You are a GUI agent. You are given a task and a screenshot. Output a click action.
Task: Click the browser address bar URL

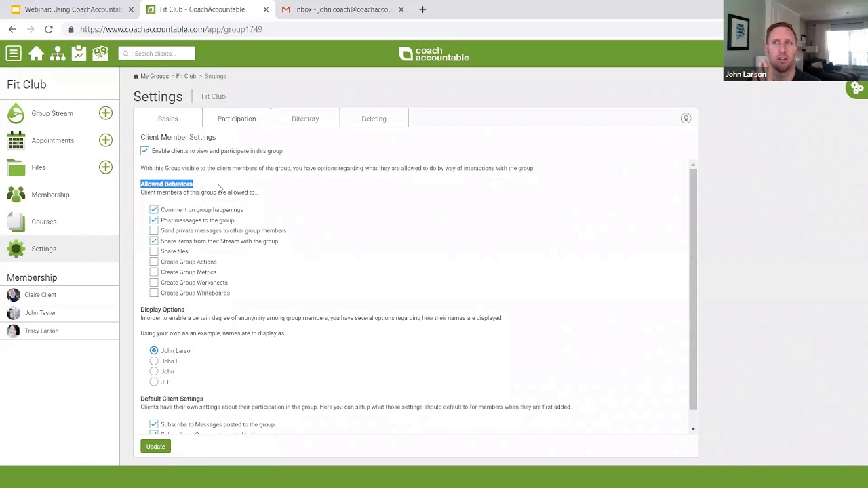pyautogui.click(x=171, y=29)
